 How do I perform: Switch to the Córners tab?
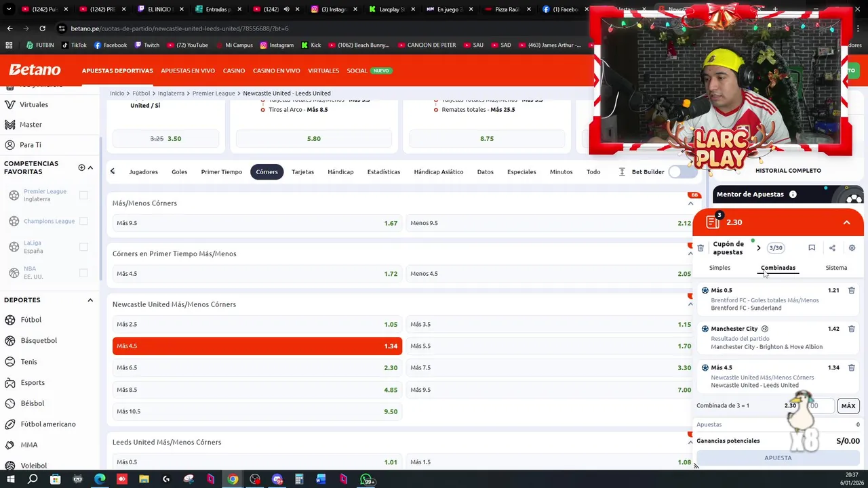[267, 172]
